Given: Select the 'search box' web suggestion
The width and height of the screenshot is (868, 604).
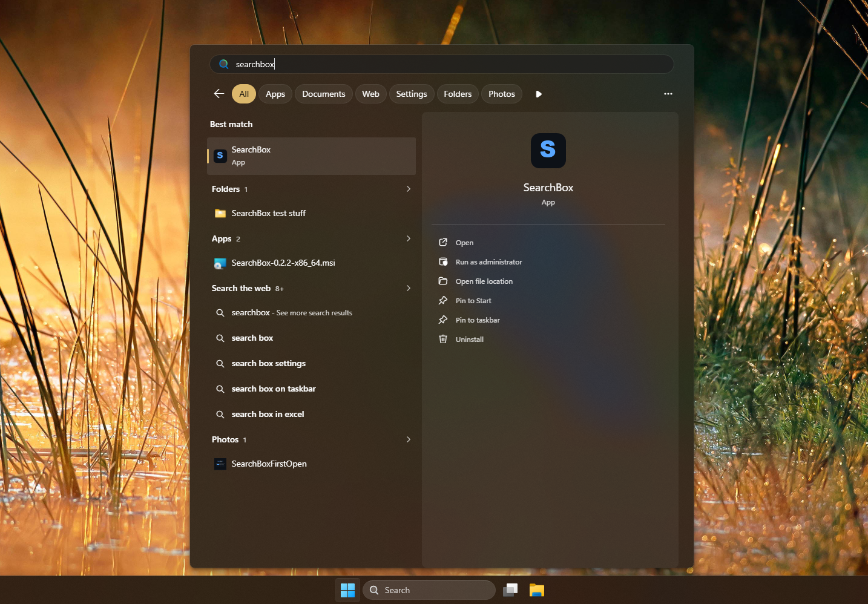Looking at the screenshot, I should [x=312, y=338].
